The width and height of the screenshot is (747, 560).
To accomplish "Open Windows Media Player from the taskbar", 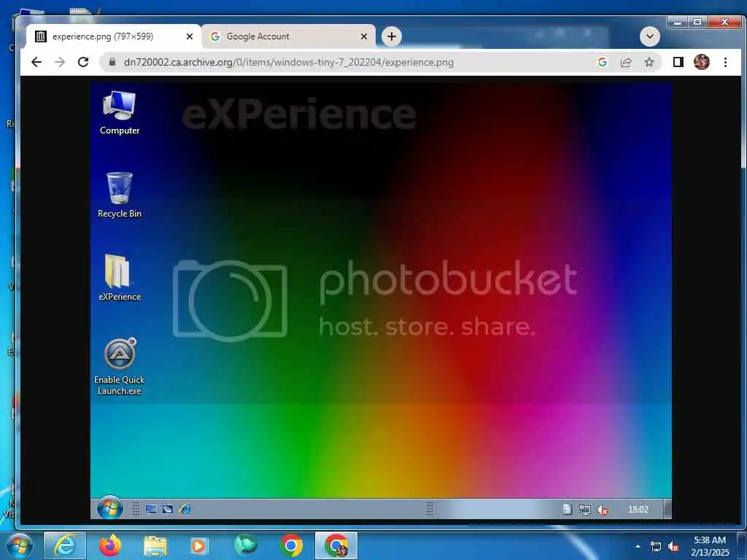I will pos(199,545).
